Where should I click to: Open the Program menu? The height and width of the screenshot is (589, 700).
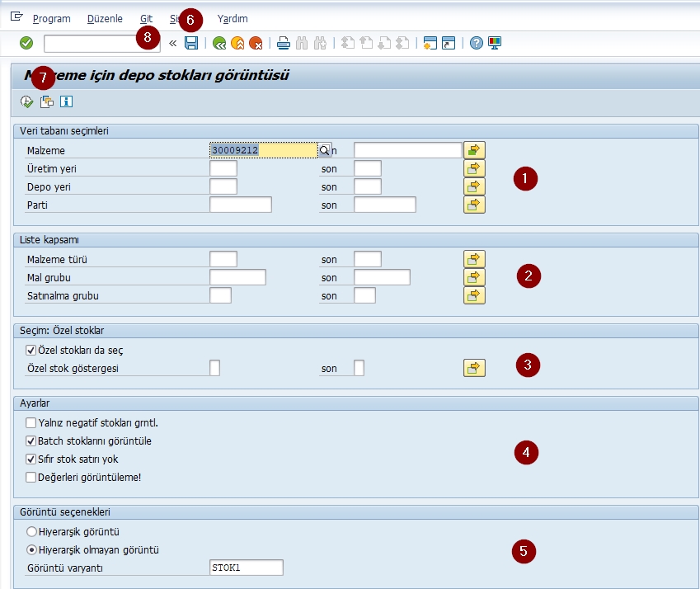coord(51,18)
